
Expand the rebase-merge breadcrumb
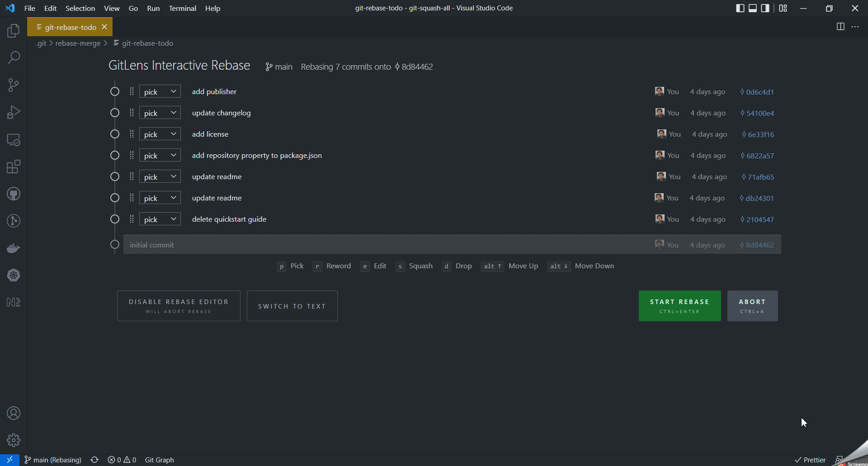[78, 43]
